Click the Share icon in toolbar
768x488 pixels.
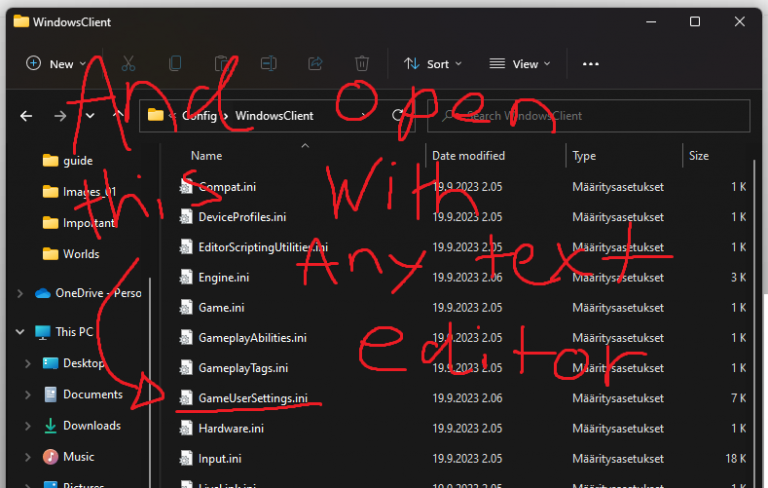coord(315,63)
